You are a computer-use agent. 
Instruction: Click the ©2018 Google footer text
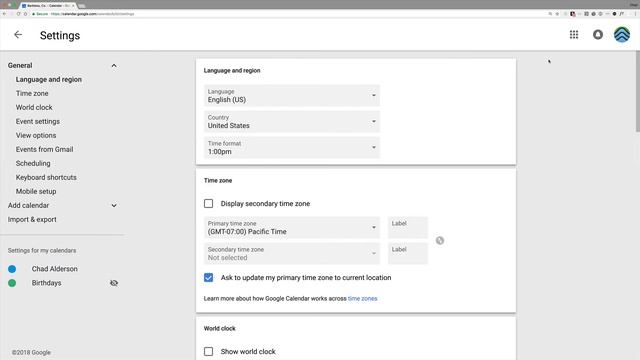[31, 352]
